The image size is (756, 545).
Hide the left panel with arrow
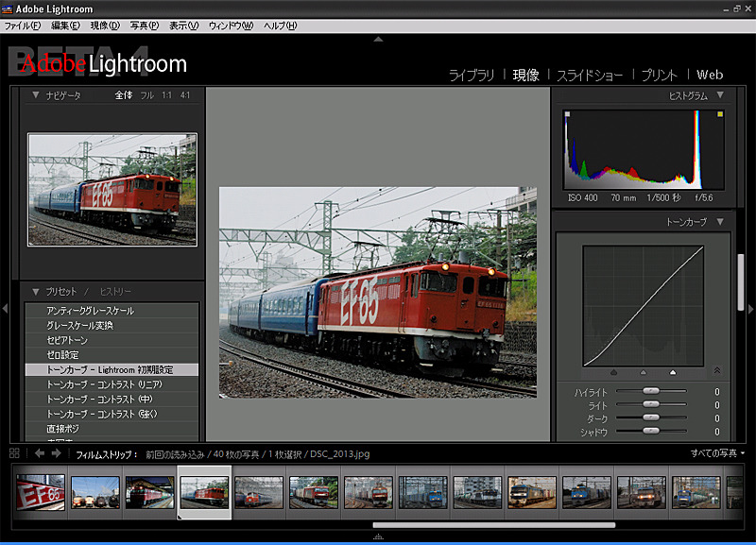coord(5,309)
